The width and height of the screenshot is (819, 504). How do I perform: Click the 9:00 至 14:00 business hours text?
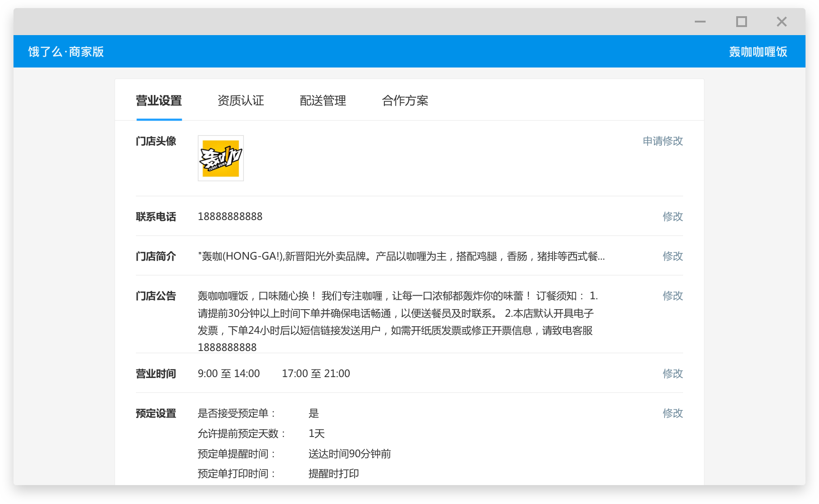point(229,373)
